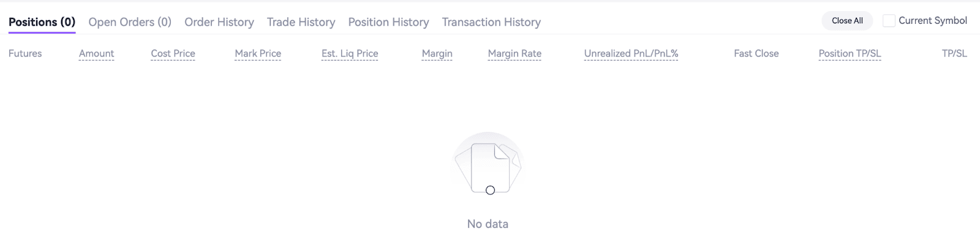980x252 pixels.
Task: Click the Est. Liq Price header
Action: point(350,53)
